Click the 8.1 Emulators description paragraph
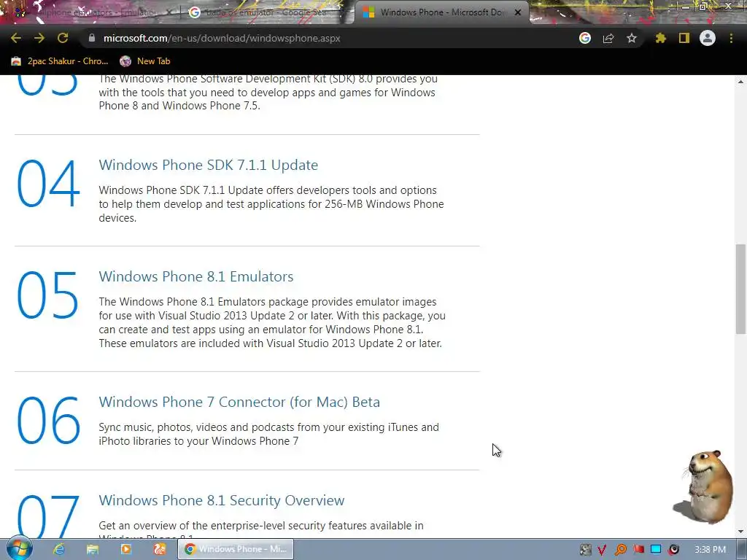Image resolution: width=747 pixels, height=560 pixels. point(272,322)
